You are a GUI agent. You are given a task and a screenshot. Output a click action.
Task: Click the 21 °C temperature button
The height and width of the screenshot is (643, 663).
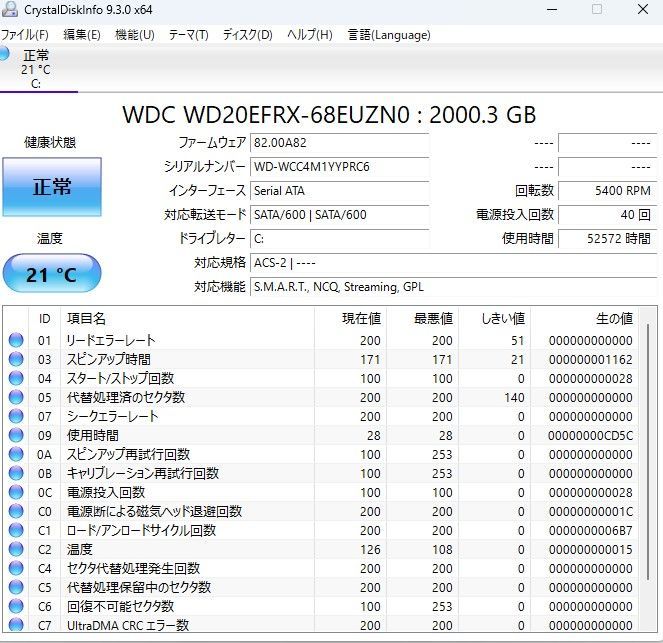click(52, 274)
